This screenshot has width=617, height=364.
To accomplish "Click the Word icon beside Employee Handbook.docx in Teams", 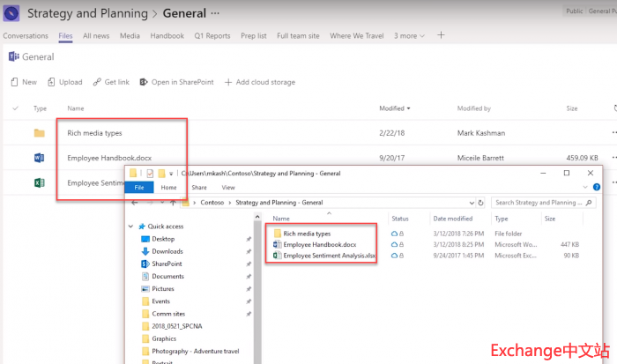I will (39, 158).
